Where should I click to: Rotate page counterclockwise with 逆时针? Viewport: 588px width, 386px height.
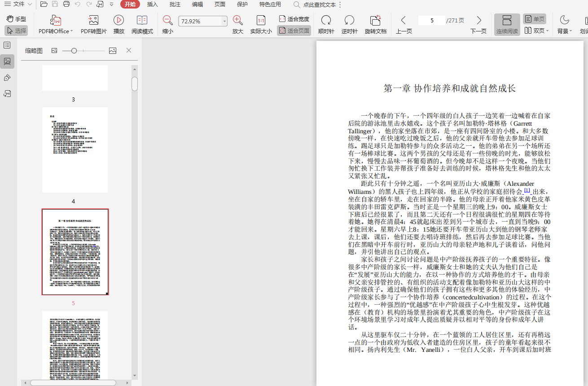click(x=349, y=21)
